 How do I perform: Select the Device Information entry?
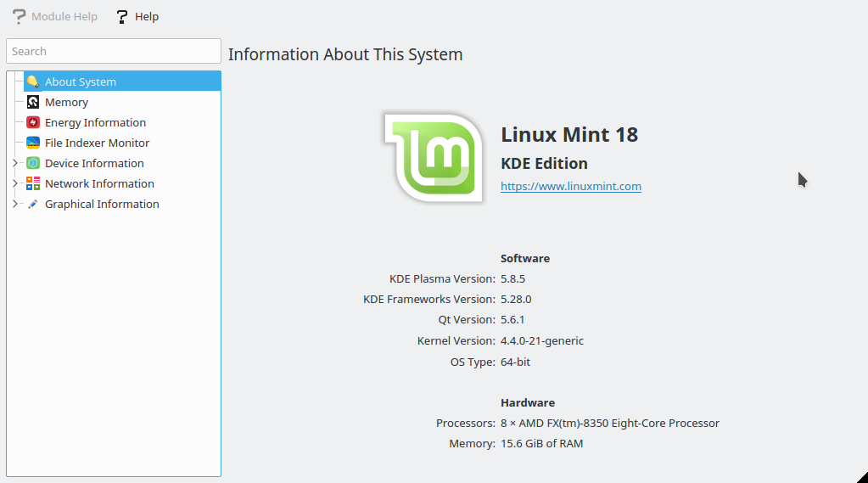pos(94,163)
